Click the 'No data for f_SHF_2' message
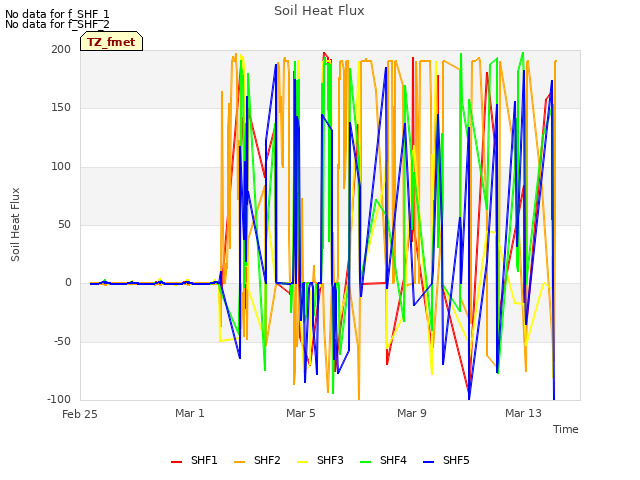 [57, 24]
